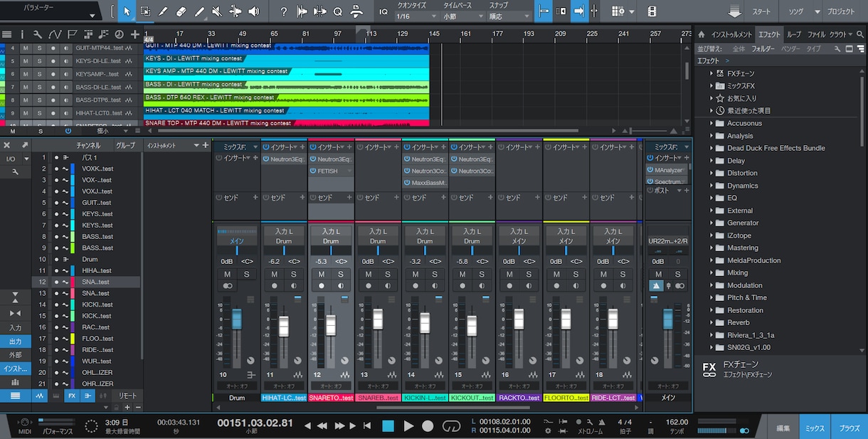Mute the KEYS-DI-LE track in the arrangement

(25, 61)
